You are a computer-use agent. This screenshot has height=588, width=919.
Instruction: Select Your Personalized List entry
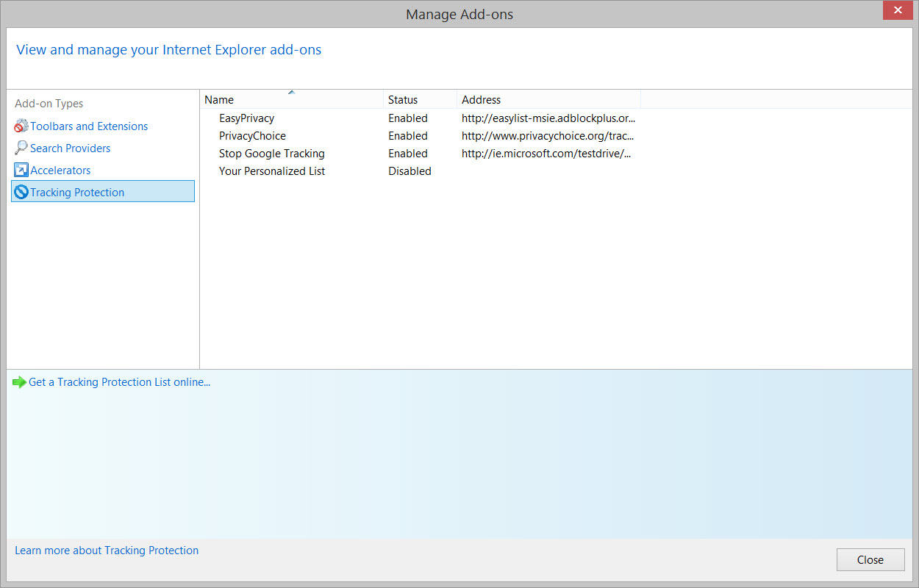click(272, 171)
